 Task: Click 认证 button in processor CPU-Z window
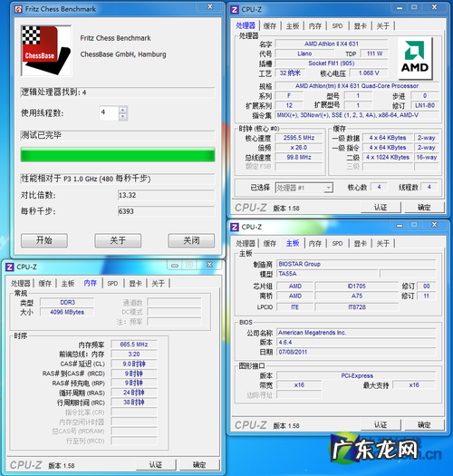[x=381, y=208]
